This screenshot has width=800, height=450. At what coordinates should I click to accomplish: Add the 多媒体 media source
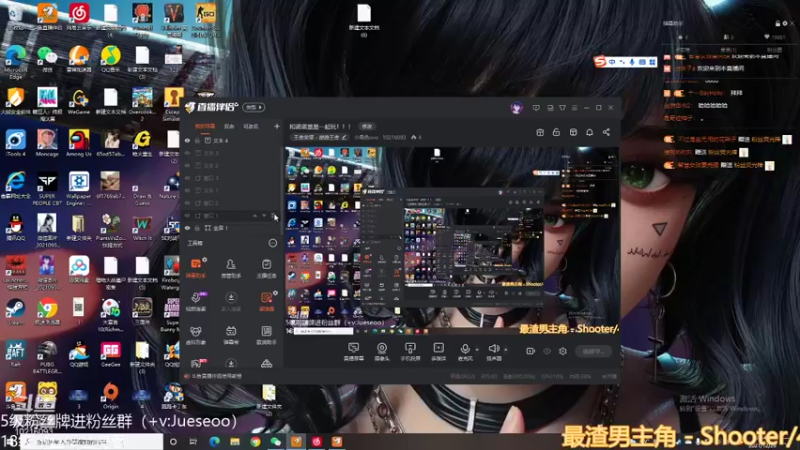[439, 352]
